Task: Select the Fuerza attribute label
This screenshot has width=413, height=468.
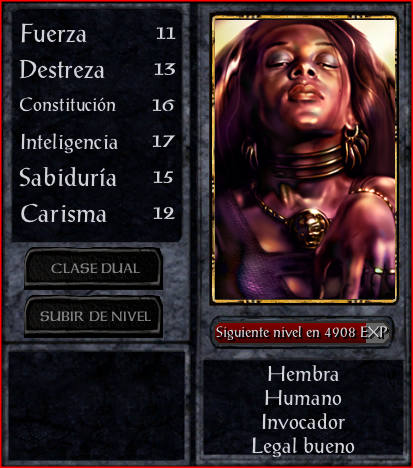Action: (54, 33)
